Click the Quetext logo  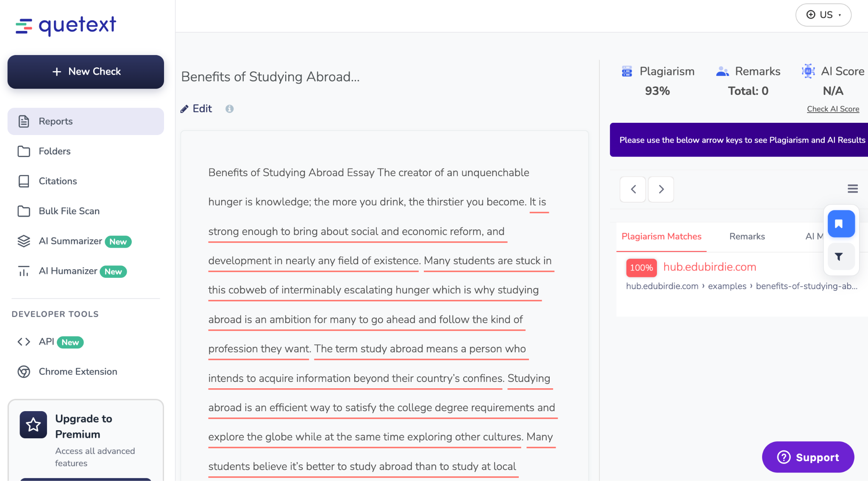tap(66, 25)
